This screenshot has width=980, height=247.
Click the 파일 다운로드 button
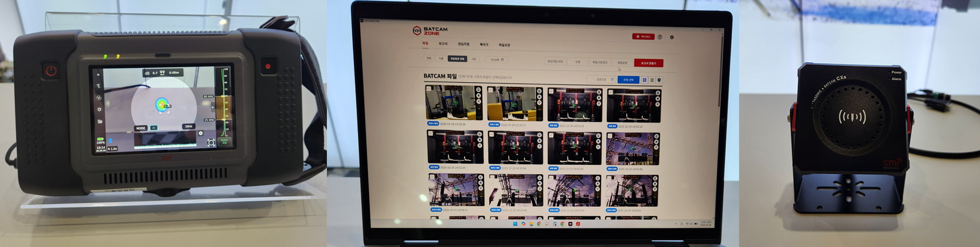point(600,62)
